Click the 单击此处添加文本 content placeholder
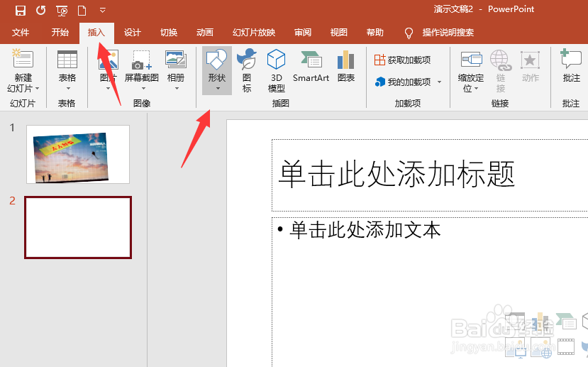The width and height of the screenshot is (588, 367). 365,230
